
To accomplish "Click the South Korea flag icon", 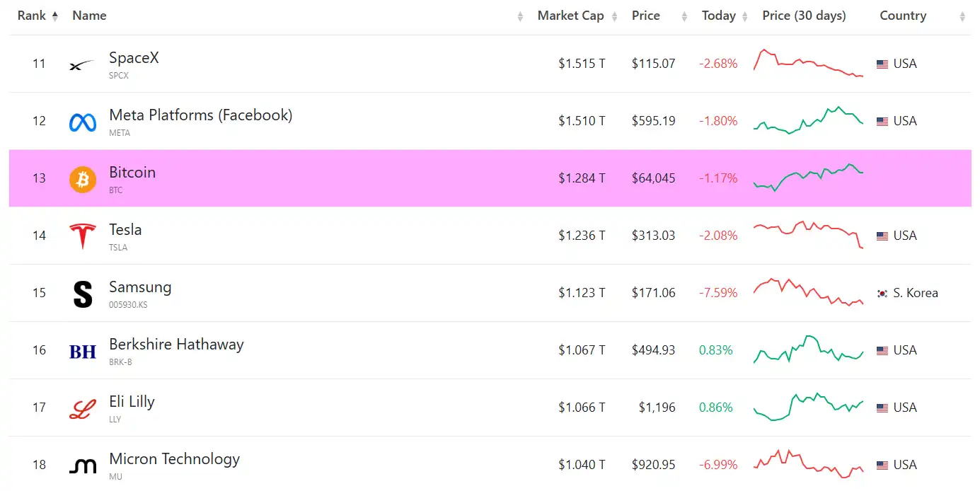I will 882,293.
